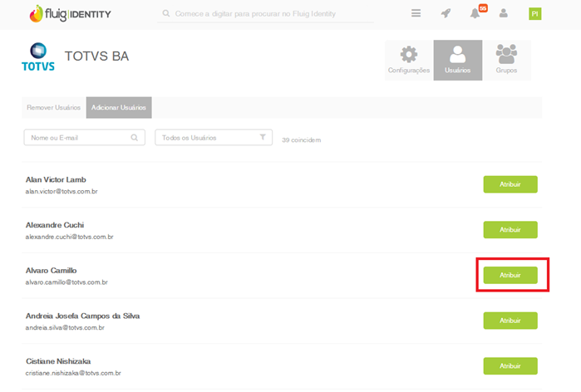Focus the top Fluig Identity search field
Image resolution: width=581 pixels, height=392 pixels.
pos(266,13)
